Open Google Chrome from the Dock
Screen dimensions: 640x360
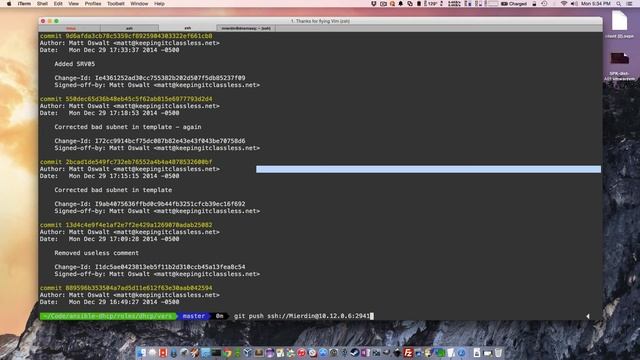click(x=227, y=353)
